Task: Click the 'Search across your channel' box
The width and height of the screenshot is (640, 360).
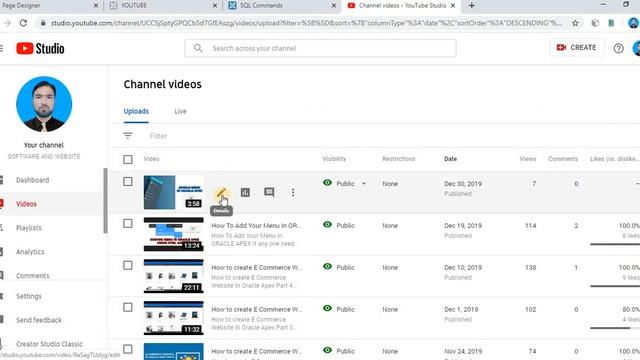Action: tap(320, 48)
